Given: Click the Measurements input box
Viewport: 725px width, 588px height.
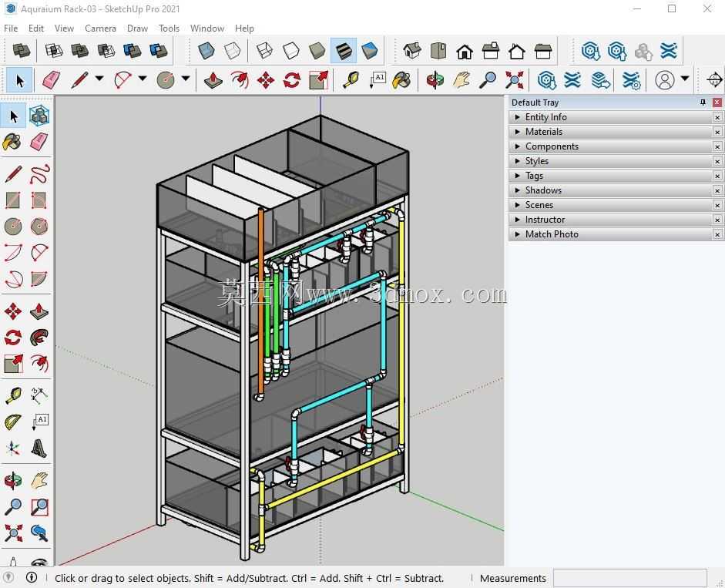Looking at the screenshot, I should pyautogui.click(x=629, y=578).
